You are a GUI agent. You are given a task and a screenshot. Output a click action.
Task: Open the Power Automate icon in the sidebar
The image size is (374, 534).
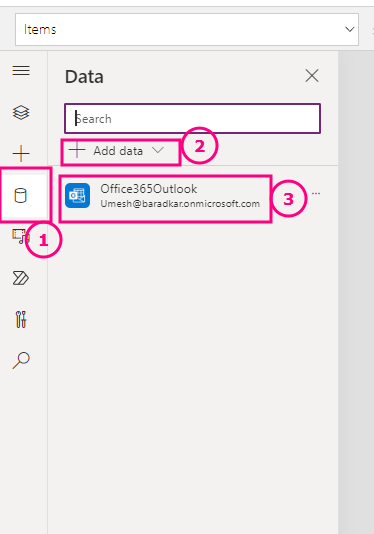tap(21, 278)
